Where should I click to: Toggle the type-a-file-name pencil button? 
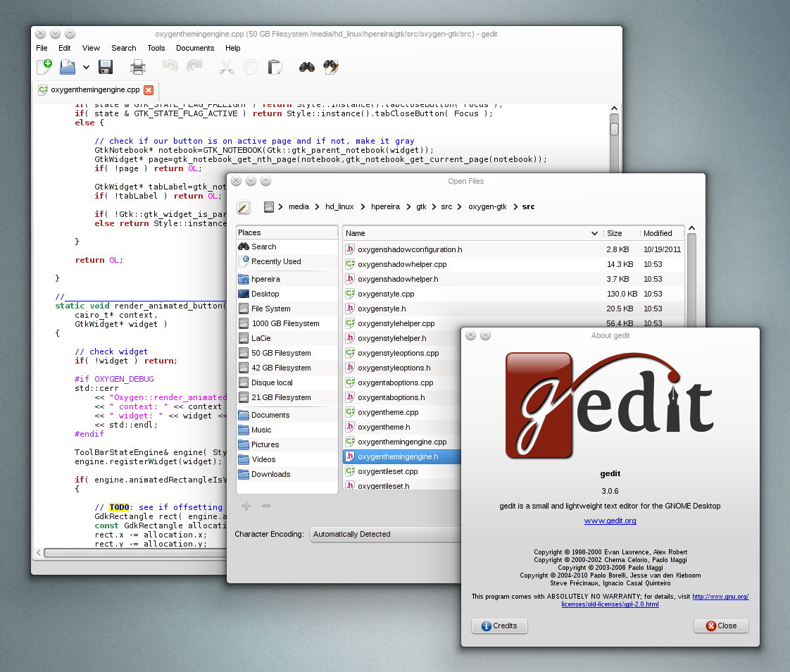tap(244, 206)
